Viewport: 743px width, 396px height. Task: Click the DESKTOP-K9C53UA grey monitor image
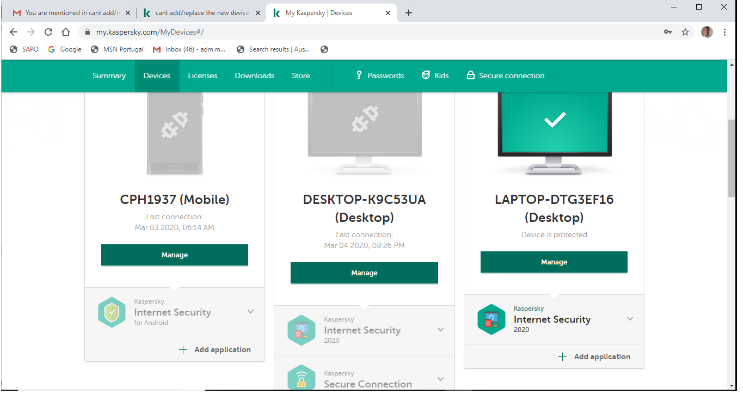click(x=364, y=133)
